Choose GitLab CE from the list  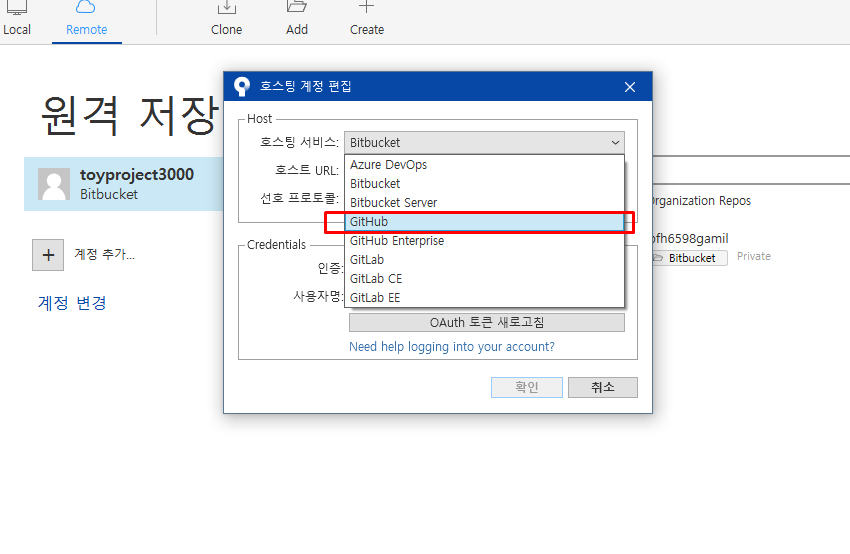(x=484, y=279)
